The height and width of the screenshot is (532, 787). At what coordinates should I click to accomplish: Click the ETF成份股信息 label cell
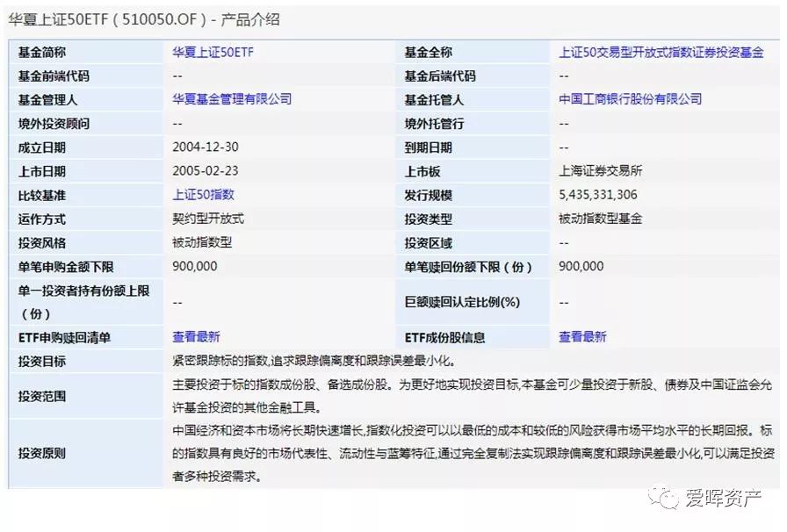pos(473,337)
